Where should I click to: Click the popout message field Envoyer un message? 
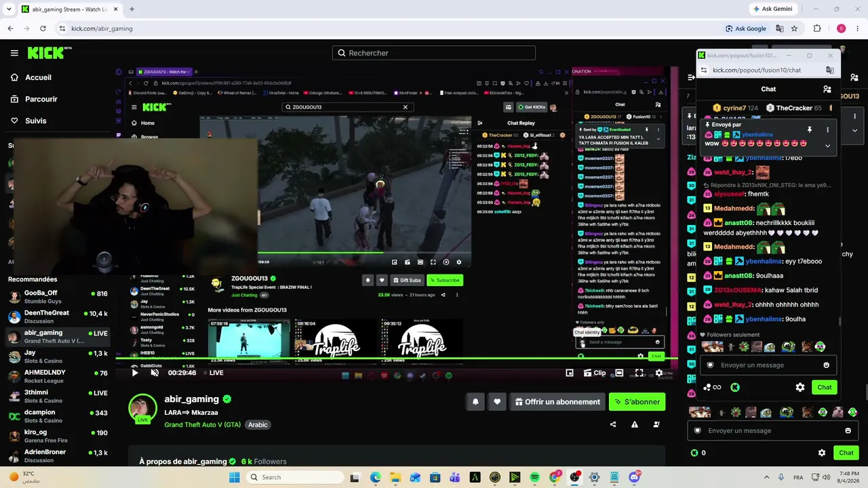(x=768, y=365)
